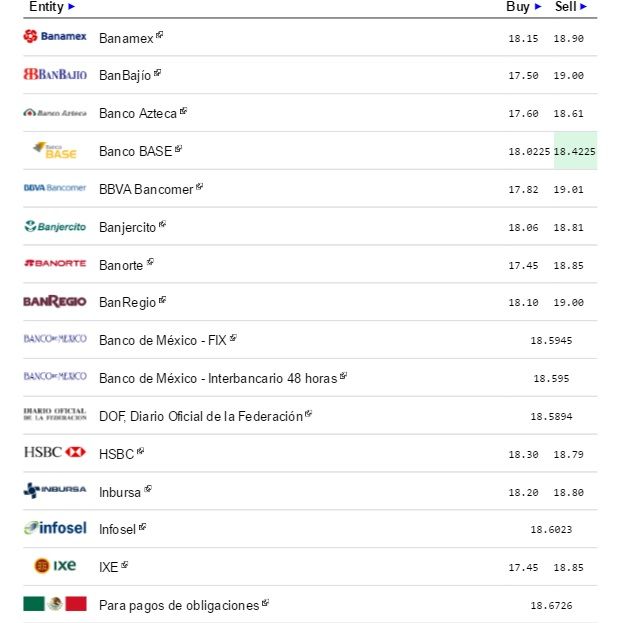Open the Infosel entity link
Image resolution: width=620 pixels, height=623 pixels.
point(117,529)
